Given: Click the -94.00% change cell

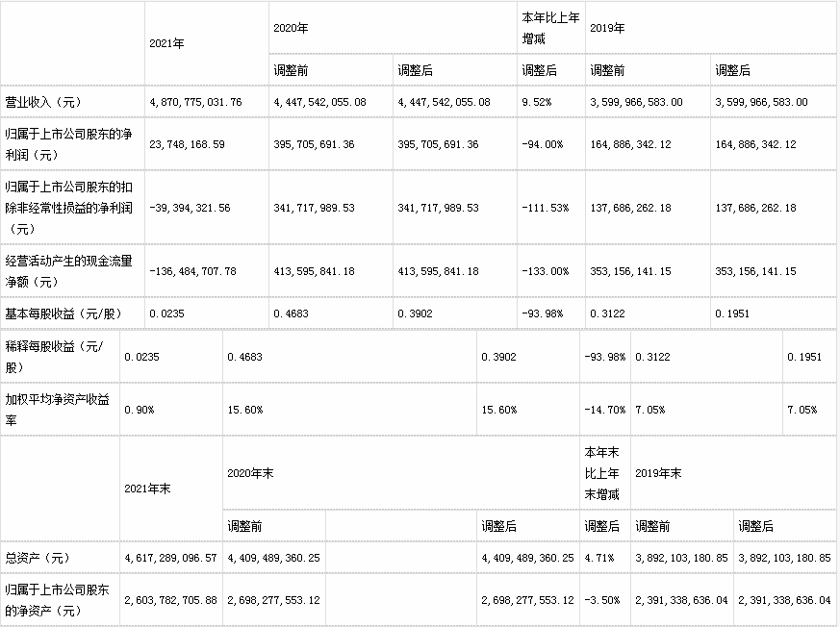Looking at the screenshot, I should coord(543,144).
